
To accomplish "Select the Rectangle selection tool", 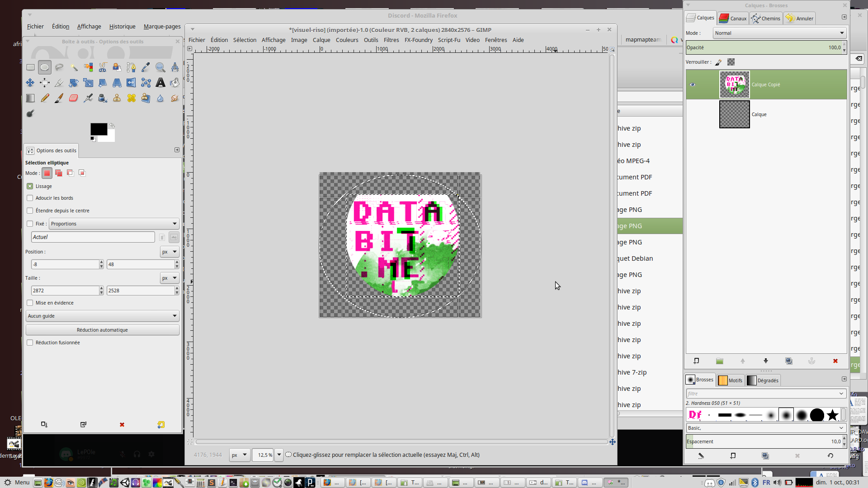I will click(x=30, y=68).
